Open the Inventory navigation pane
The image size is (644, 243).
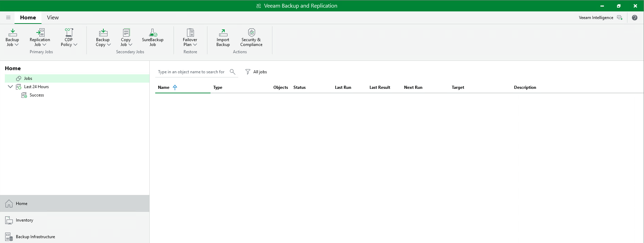click(x=75, y=220)
